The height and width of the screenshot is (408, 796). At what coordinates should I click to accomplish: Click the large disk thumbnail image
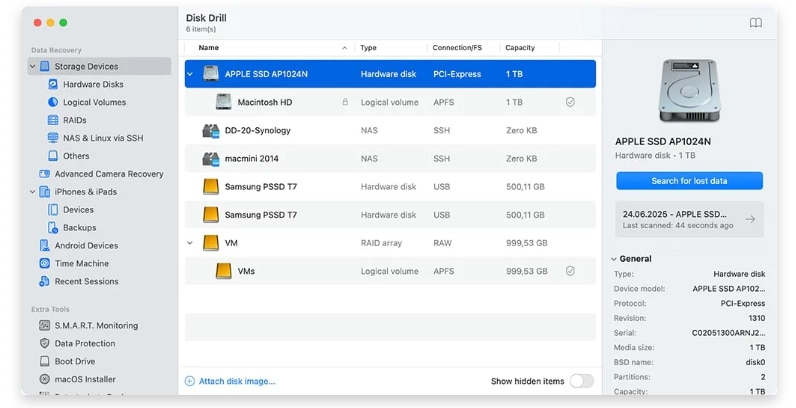[x=689, y=91]
